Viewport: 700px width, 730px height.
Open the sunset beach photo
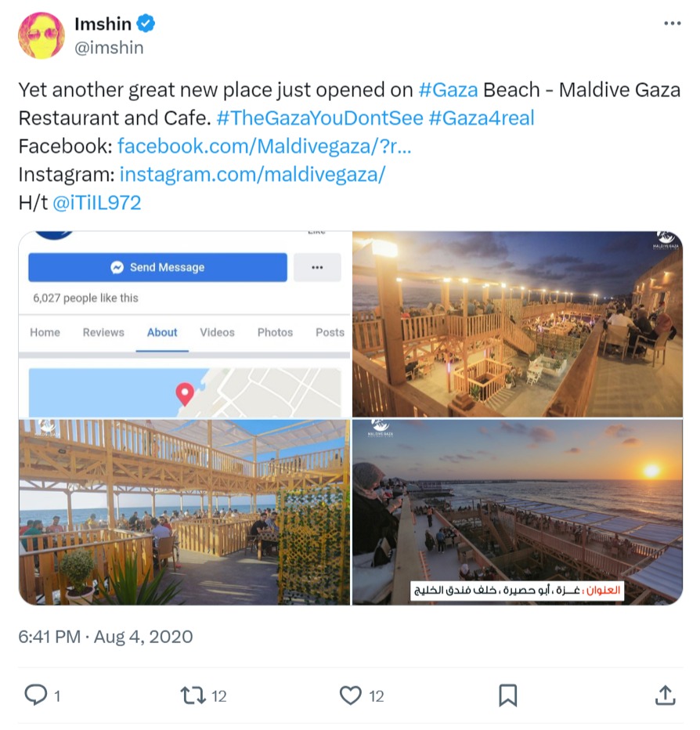517,512
